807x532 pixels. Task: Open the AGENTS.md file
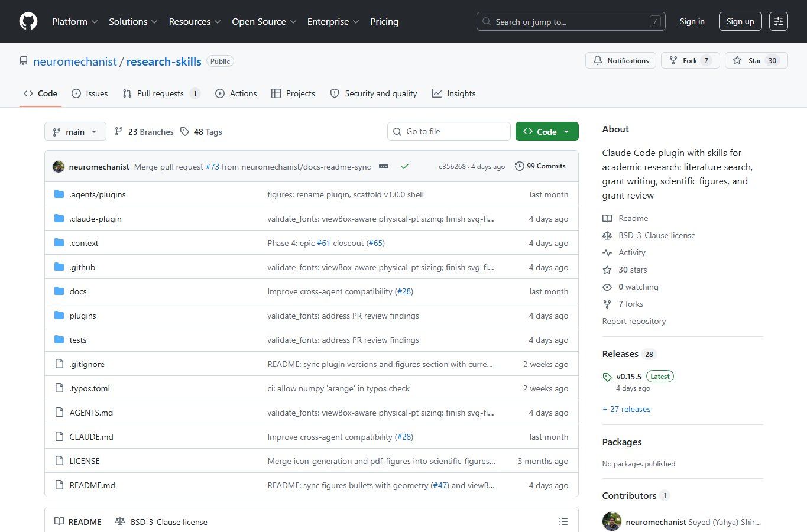click(x=91, y=413)
